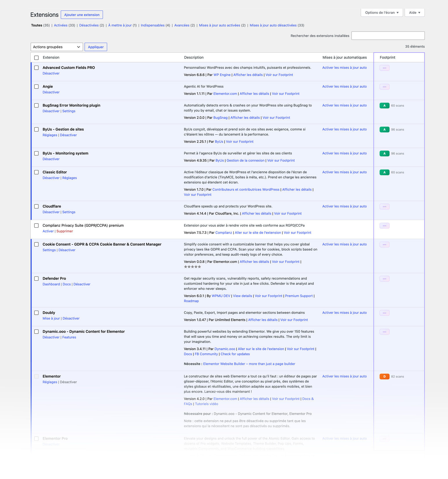Screen dimensions: 448x479
Task: Filter by Mises à jour auto activées
Action: (x=222, y=25)
